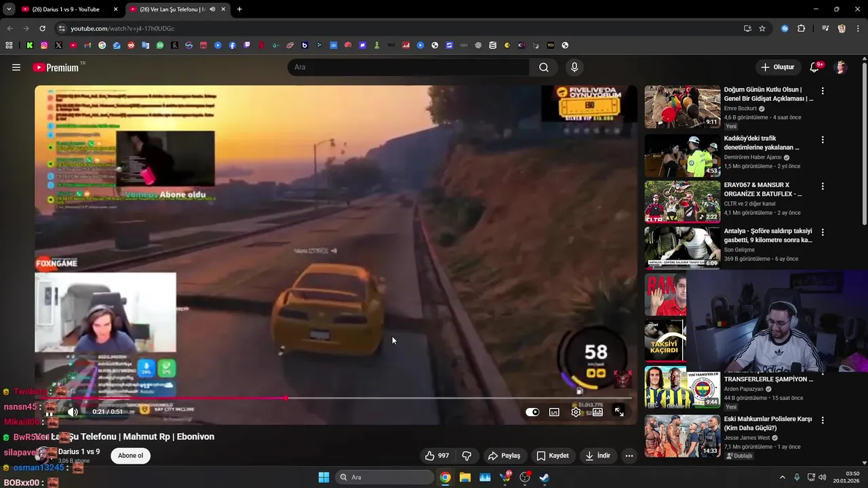Share the video via Paylaş
Image resolution: width=868 pixels, height=488 pixels.
pyautogui.click(x=504, y=455)
